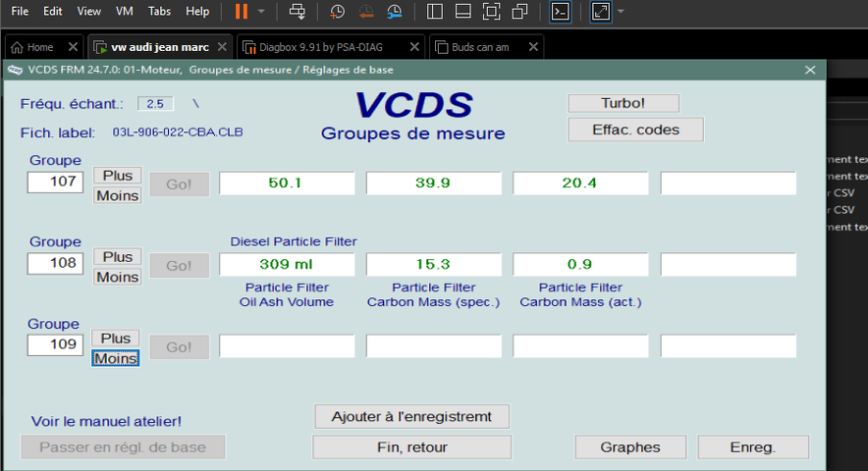Click the stretch guest display icon
868x471 pixels.
click(x=601, y=12)
